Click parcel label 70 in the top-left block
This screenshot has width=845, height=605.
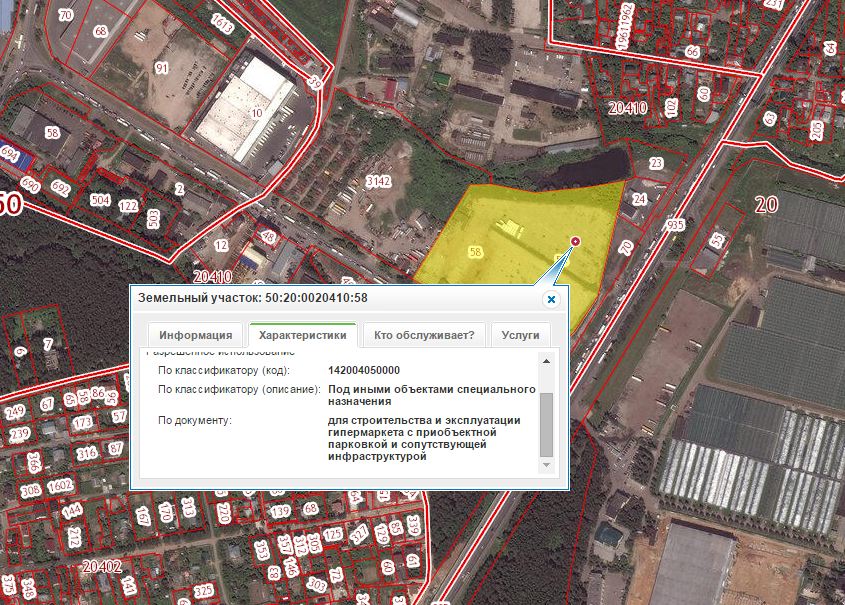66,15
